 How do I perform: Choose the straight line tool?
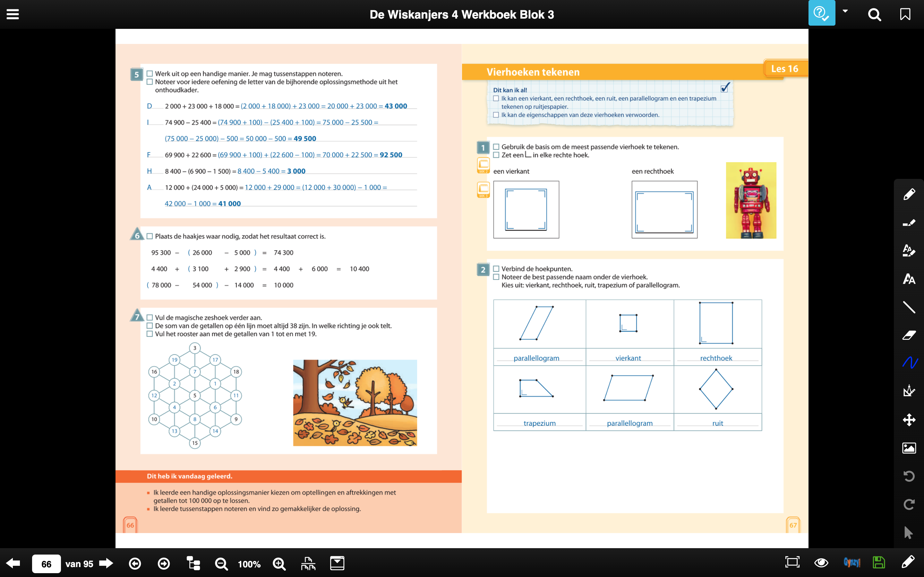(x=909, y=307)
